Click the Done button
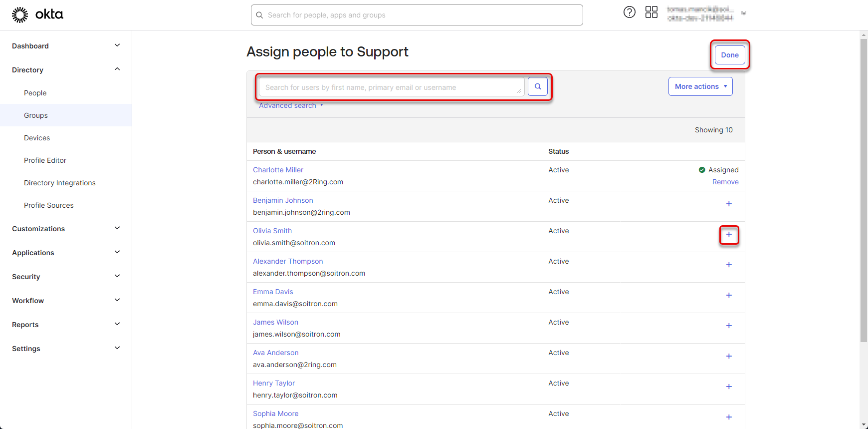 tap(729, 55)
